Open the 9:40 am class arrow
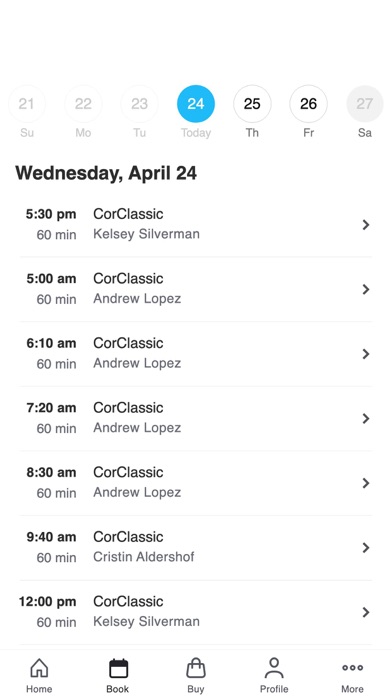 tap(366, 548)
